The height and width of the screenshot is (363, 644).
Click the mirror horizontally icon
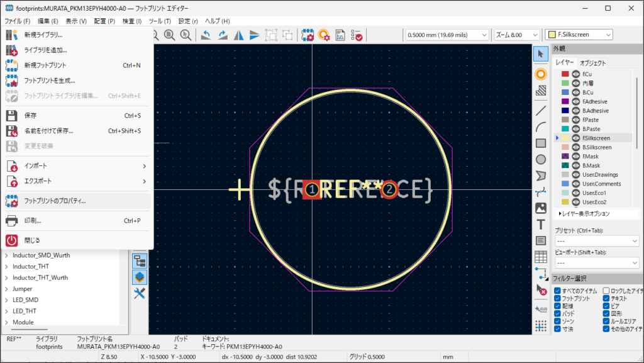click(x=238, y=35)
